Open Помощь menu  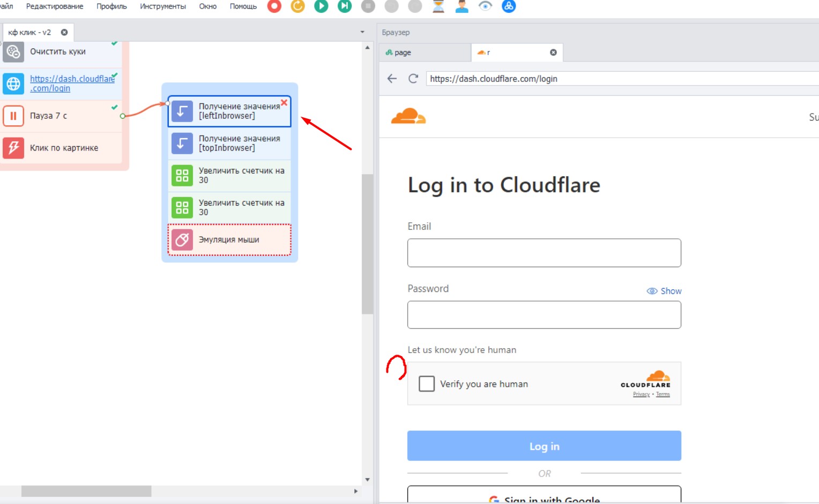coord(243,6)
